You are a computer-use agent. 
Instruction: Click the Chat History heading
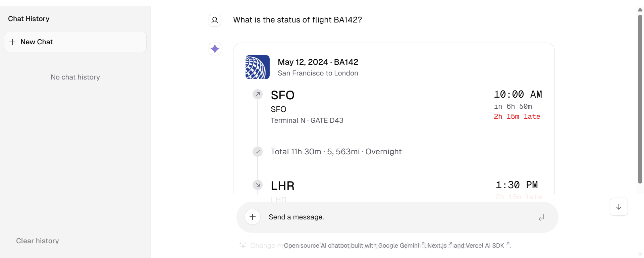coord(29,19)
